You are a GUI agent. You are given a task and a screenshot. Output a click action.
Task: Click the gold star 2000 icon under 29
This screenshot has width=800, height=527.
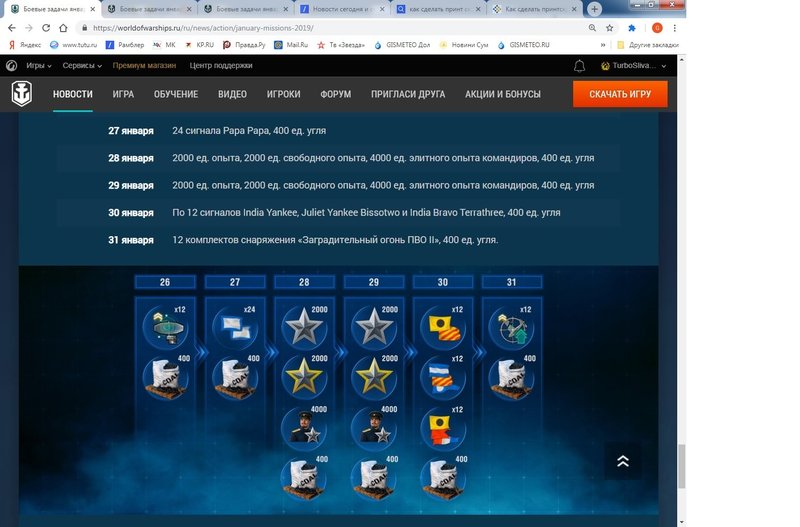click(x=374, y=377)
